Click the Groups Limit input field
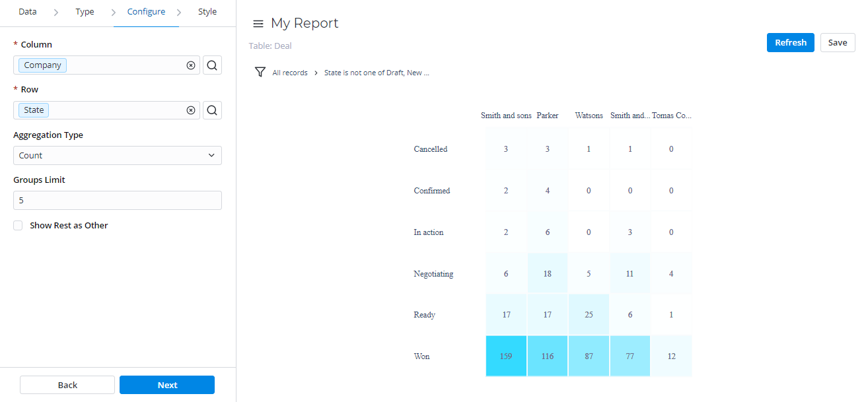 click(x=117, y=200)
